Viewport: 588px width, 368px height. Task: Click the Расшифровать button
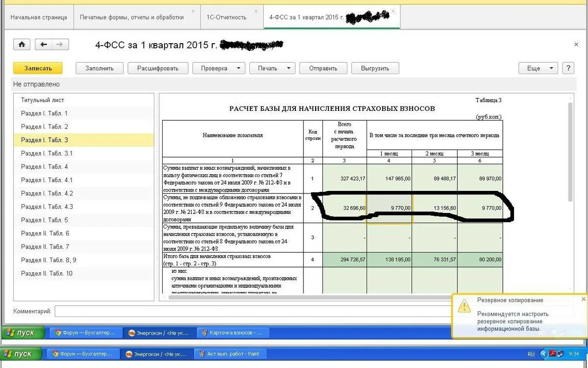(158, 68)
